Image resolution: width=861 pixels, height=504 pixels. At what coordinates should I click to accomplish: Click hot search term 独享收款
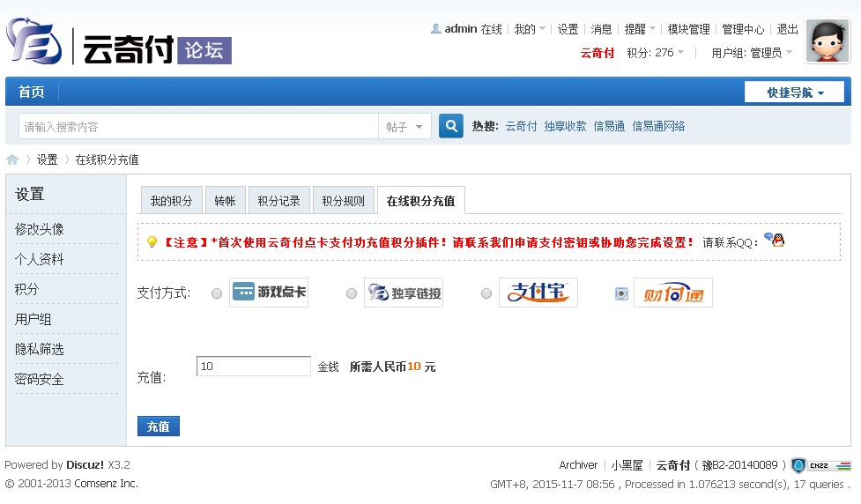point(565,126)
